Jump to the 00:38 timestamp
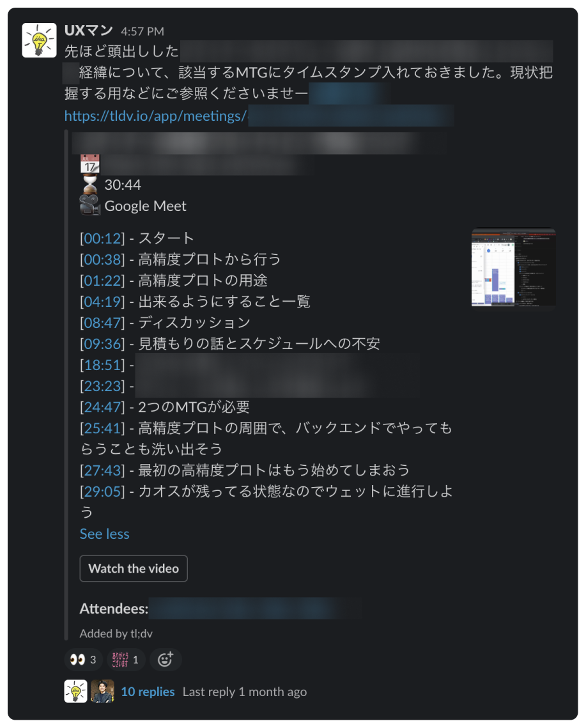Screen dimensions: 586x728 102,259
